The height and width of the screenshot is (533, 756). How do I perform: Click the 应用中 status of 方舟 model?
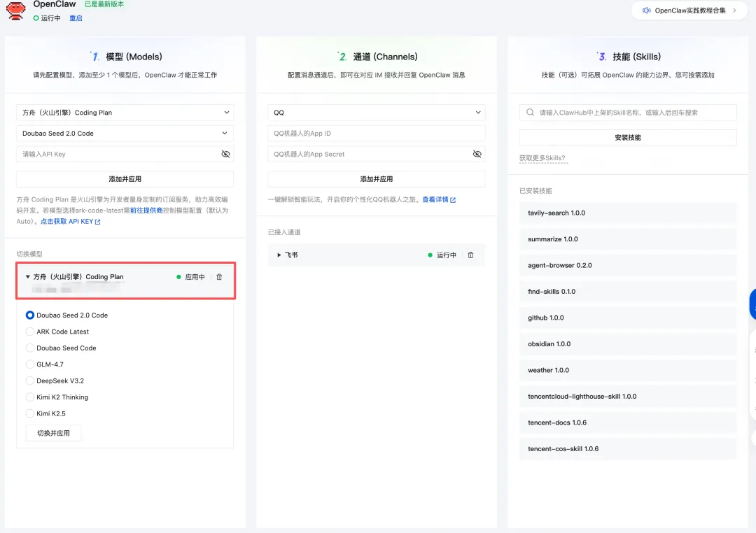click(190, 277)
